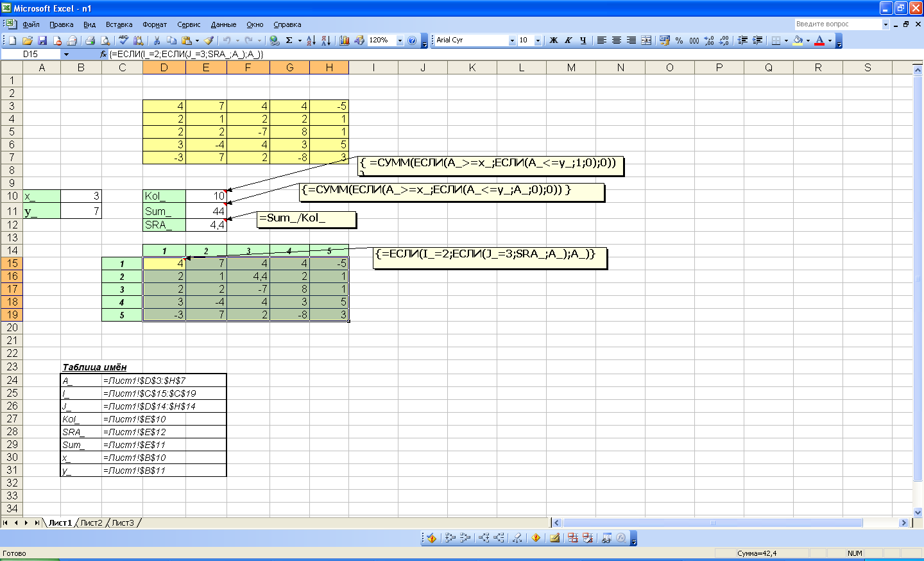The image size is (924, 561).
Task: Expand the Arial Cyr font name list
Action: click(512, 40)
